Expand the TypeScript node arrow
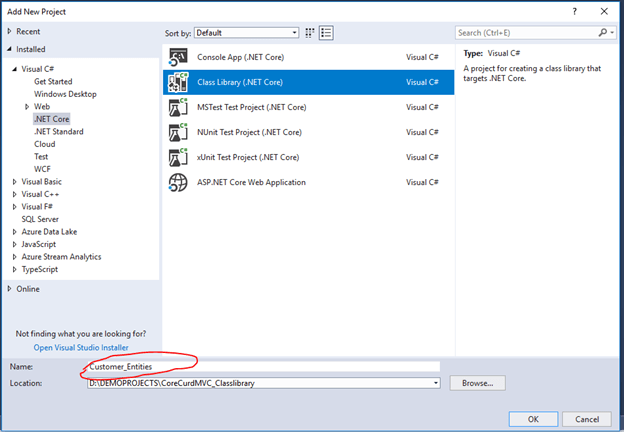The height and width of the screenshot is (432, 624). click(15, 270)
